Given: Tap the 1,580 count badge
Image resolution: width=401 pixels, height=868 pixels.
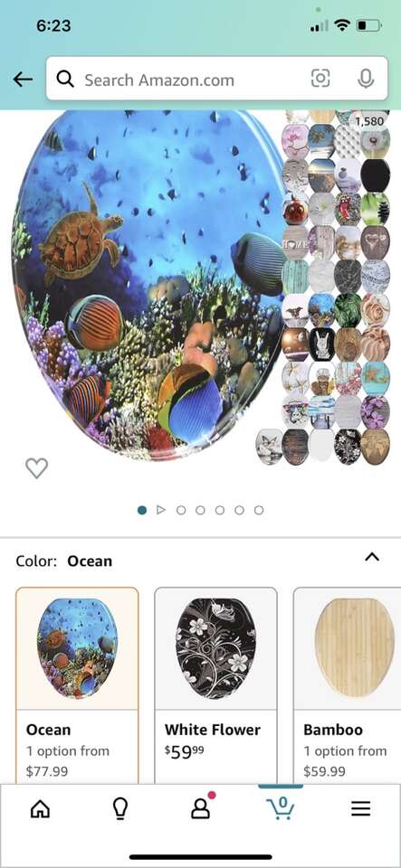Looking at the screenshot, I should pyautogui.click(x=369, y=120).
